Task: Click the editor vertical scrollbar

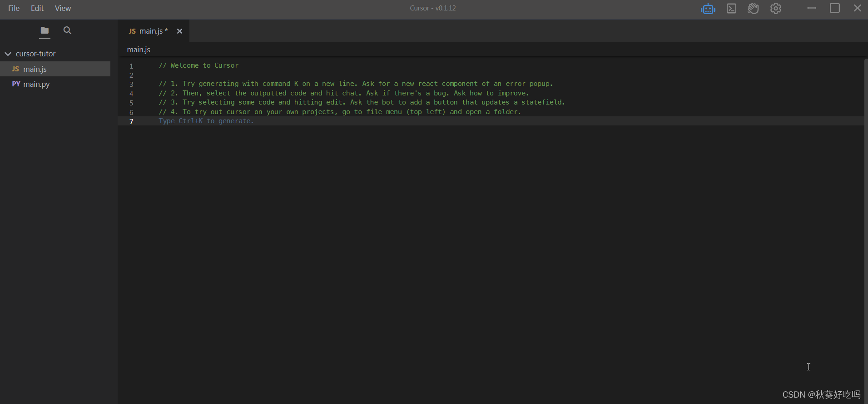Action: [x=866, y=231]
